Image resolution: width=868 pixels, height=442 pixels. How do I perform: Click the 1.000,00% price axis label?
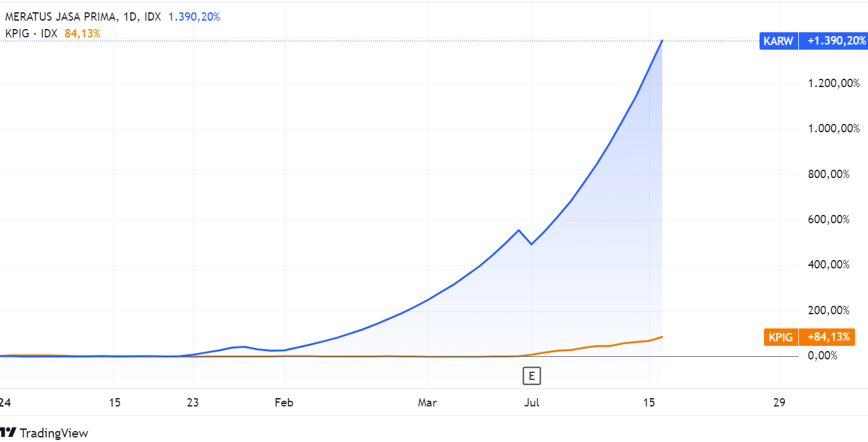coord(834,128)
